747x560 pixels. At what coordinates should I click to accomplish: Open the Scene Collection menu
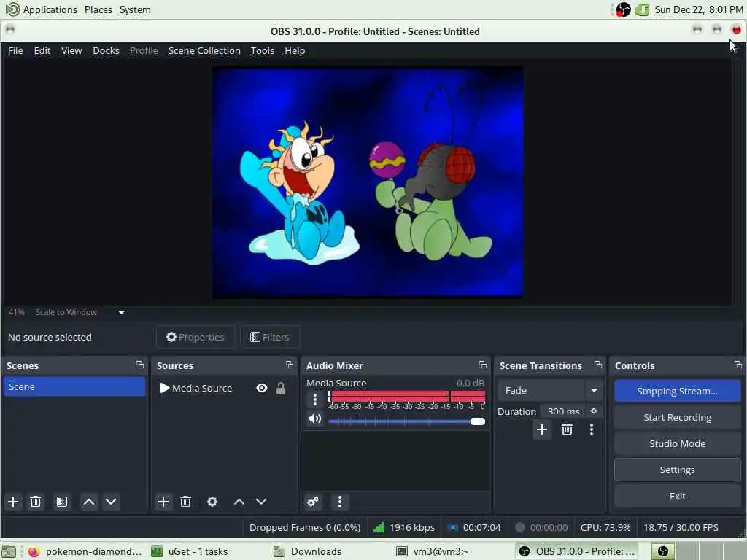point(204,50)
